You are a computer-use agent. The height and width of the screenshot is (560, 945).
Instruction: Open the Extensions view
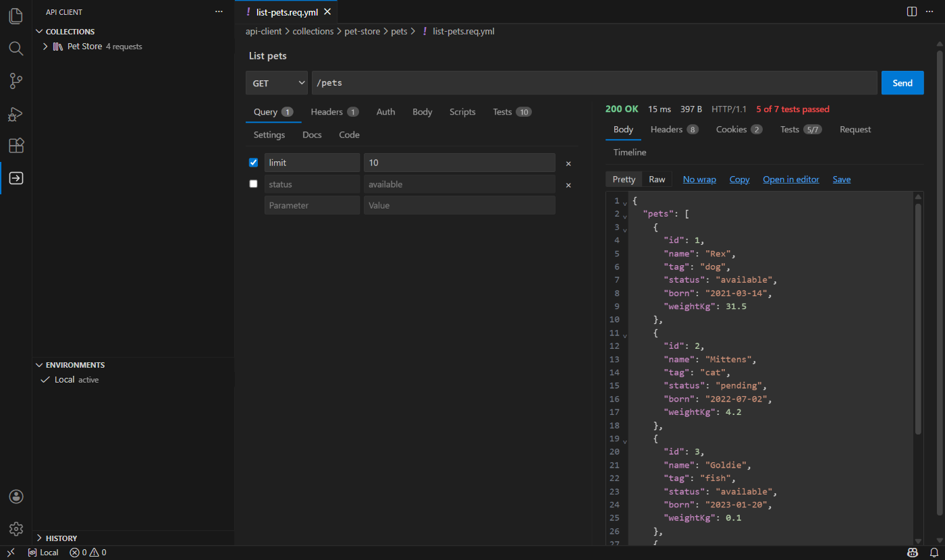[x=16, y=146]
